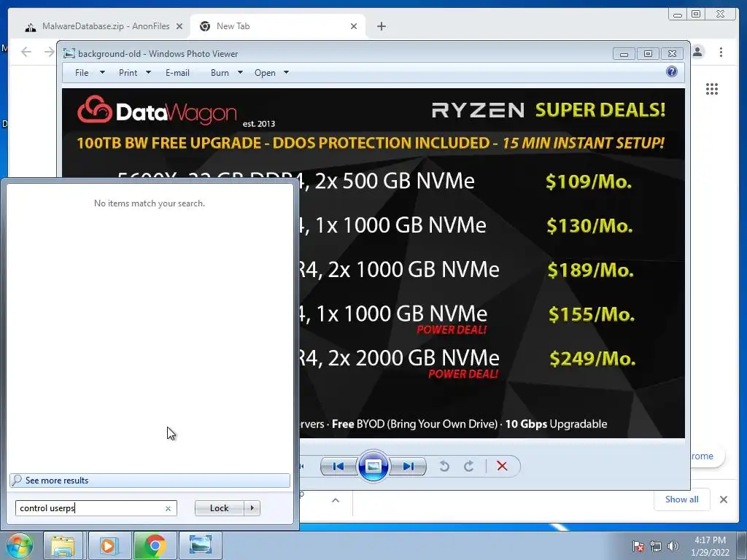
Task: Open a new Chrome tab with plus button
Action: coord(381,26)
